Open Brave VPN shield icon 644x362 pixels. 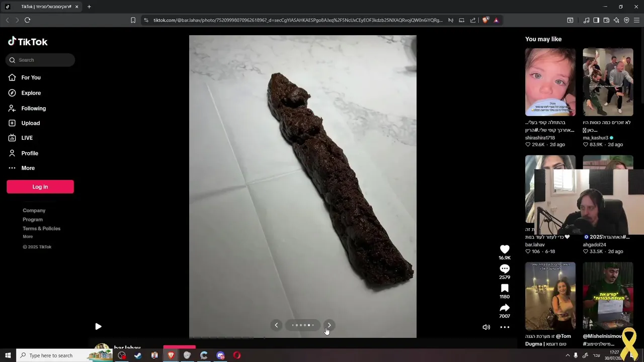pos(626,20)
